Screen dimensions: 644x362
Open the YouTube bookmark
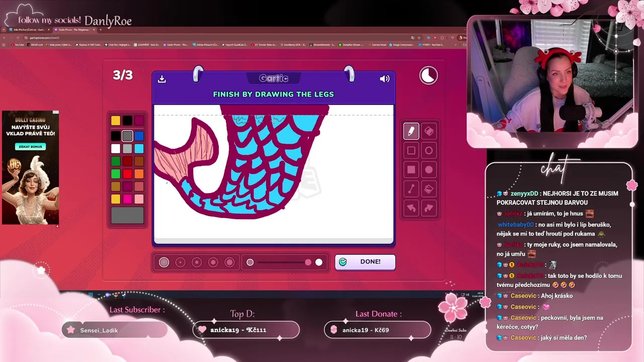[x=18, y=45]
